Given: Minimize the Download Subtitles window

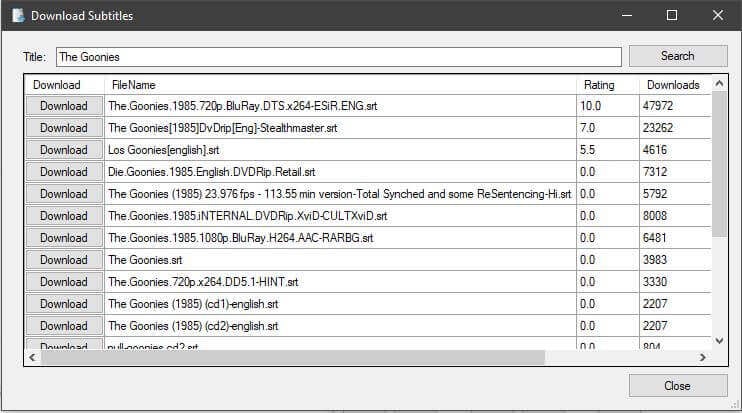Looking at the screenshot, I should (x=627, y=15).
